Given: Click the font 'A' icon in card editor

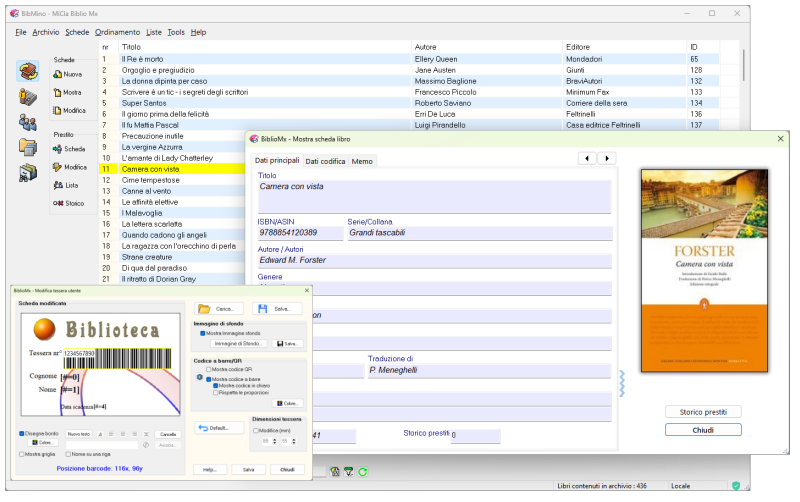Looking at the screenshot, I should (100, 434).
